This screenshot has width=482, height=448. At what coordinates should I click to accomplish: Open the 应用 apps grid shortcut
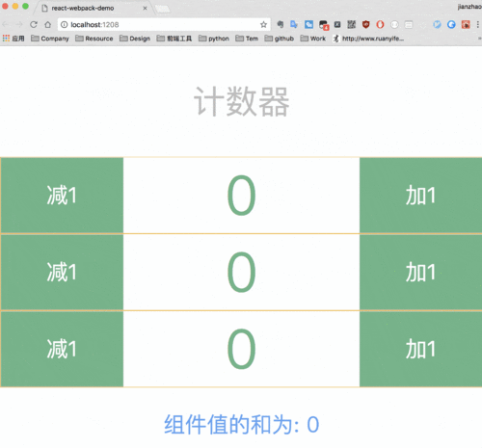13,39
